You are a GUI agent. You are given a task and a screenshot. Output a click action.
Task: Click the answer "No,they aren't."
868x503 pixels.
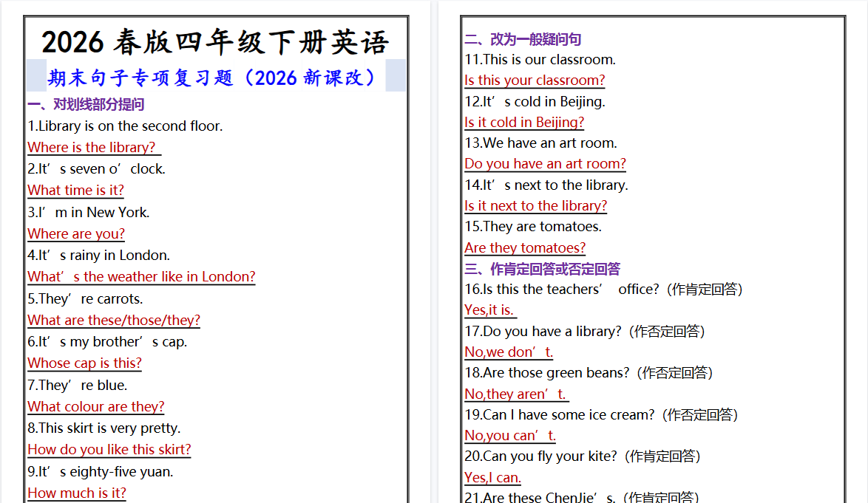pos(515,394)
